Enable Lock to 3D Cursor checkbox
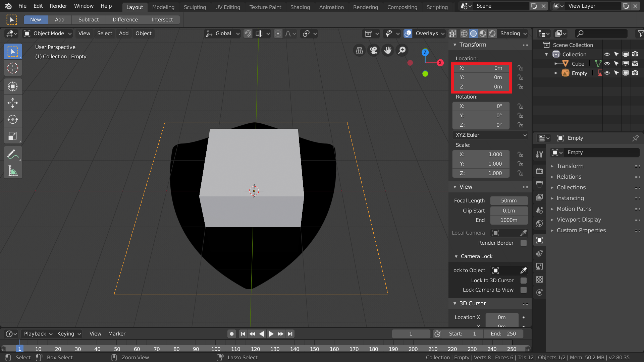The image size is (644, 362). pos(523,281)
